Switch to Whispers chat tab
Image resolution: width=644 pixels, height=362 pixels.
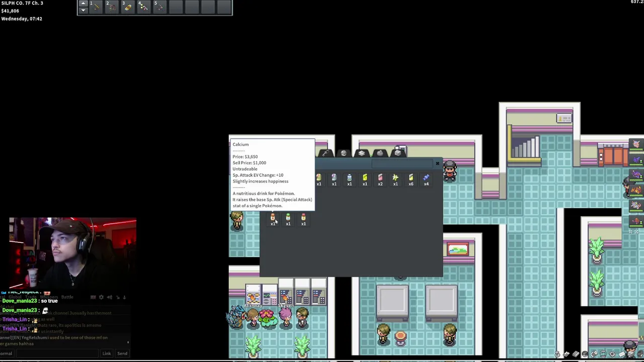49,297
